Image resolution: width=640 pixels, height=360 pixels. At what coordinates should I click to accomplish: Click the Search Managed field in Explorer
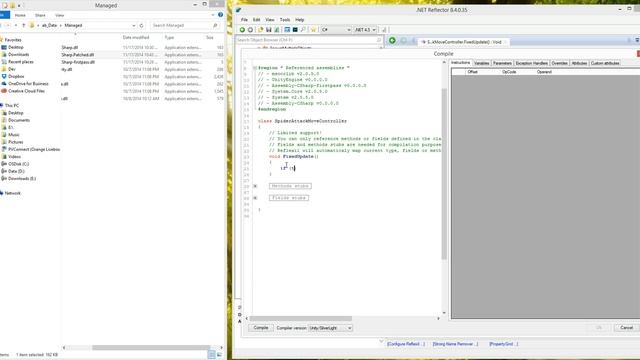pos(185,25)
